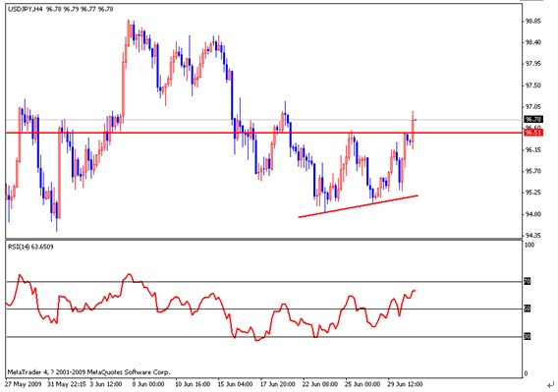This screenshot has height=392, width=558.
Task: Click the 97.95 price axis label
Action: 533,64
